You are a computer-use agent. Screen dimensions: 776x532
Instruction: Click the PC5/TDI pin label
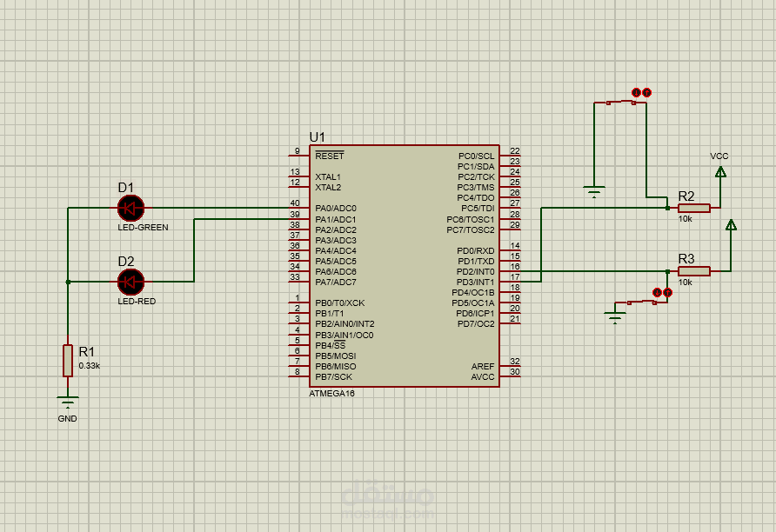click(478, 209)
